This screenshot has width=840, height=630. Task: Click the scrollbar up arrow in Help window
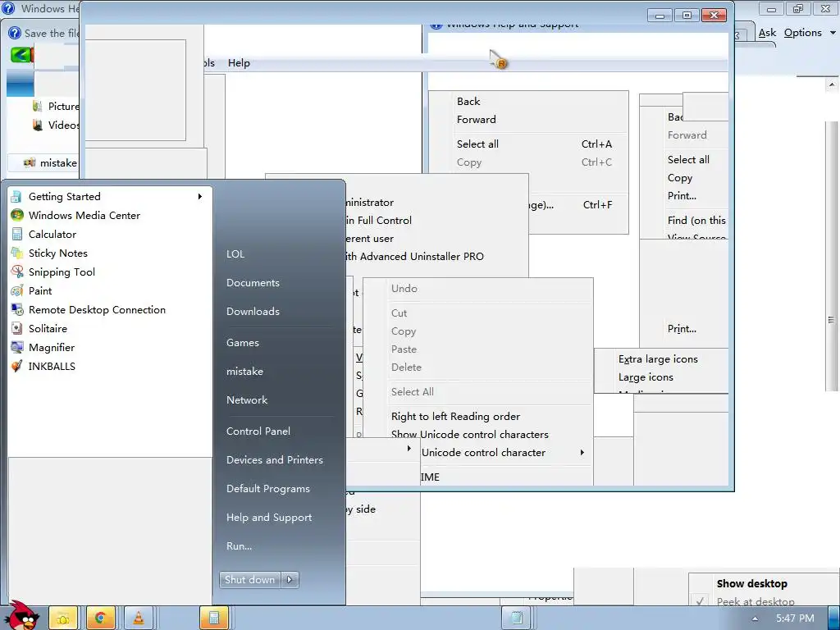pyautogui.click(x=832, y=84)
